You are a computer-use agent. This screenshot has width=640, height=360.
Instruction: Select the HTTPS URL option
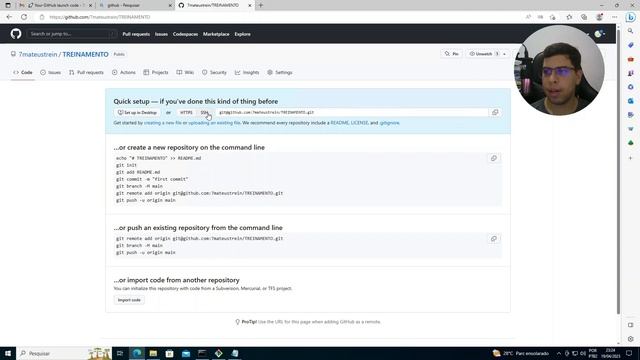pyautogui.click(x=186, y=112)
